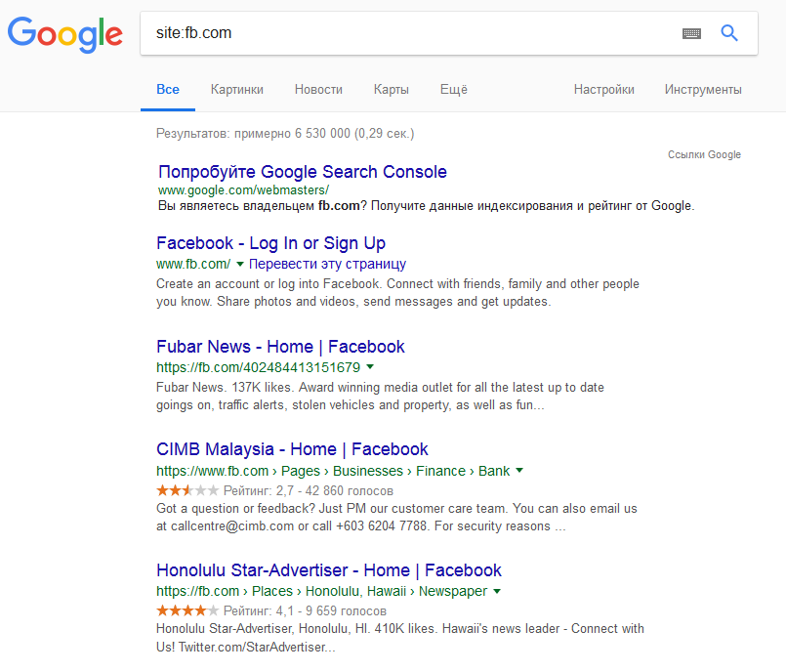Screen dimensions: 786x672
Task: Open the Карты tab
Action: click(x=391, y=89)
